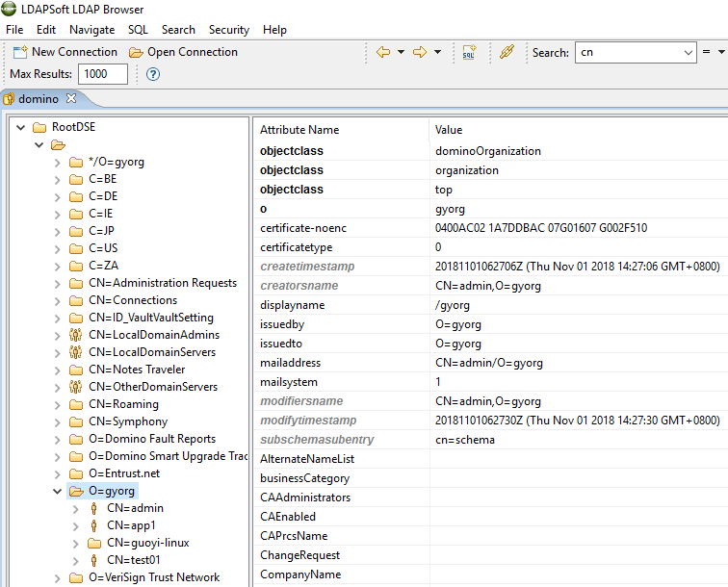The width and height of the screenshot is (728, 587).
Task: Click the O=VeriSign Trust Network folder icon
Action: pyautogui.click(x=76, y=577)
